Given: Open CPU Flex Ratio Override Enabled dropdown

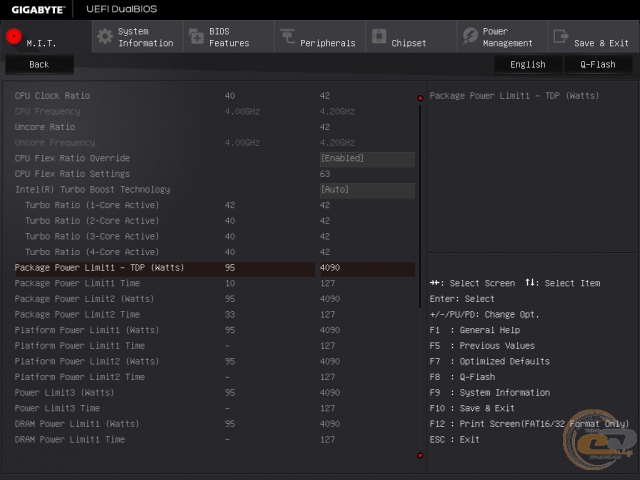Looking at the screenshot, I should [367, 158].
